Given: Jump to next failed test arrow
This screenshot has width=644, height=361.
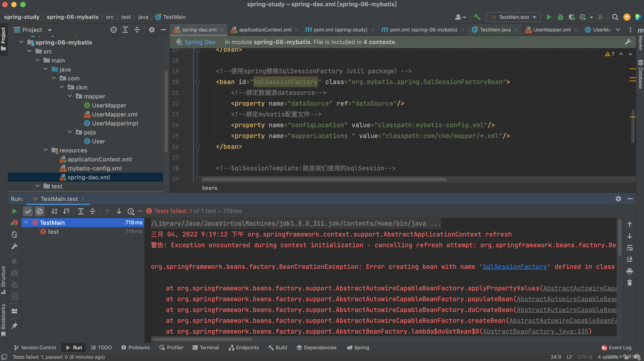Looking at the screenshot, I should click(x=119, y=211).
